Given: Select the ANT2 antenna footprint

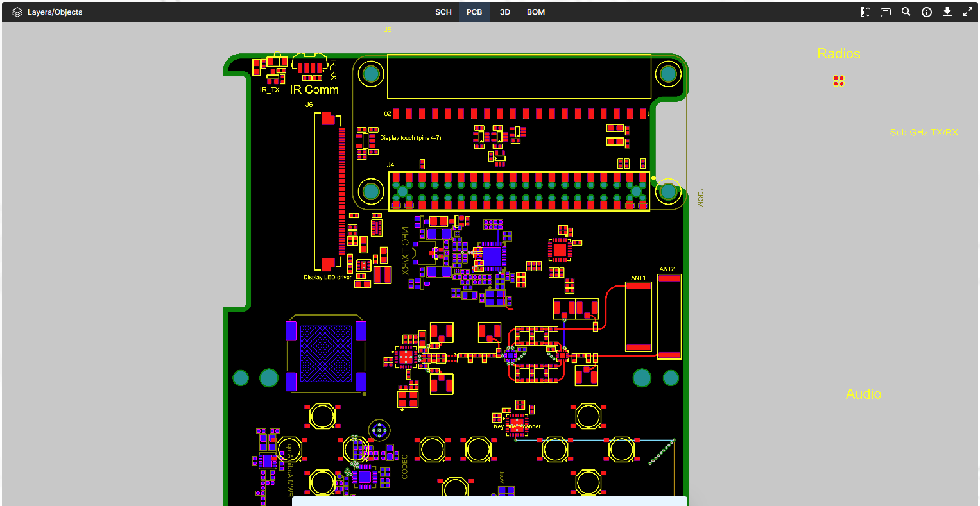Looking at the screenshot, I should point(669,316).
